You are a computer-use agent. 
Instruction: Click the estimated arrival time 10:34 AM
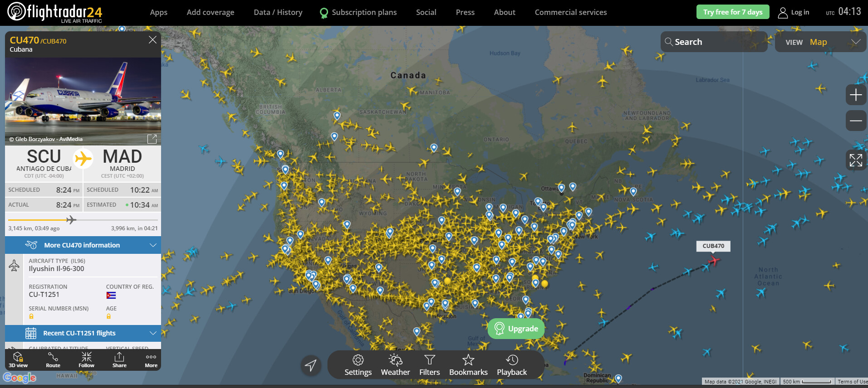tap(144, 205)
